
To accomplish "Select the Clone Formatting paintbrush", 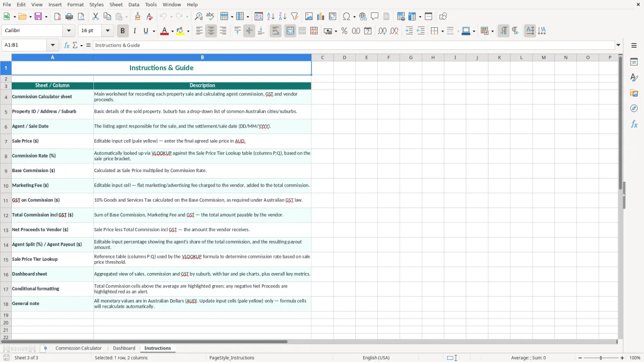I will 137,17.
